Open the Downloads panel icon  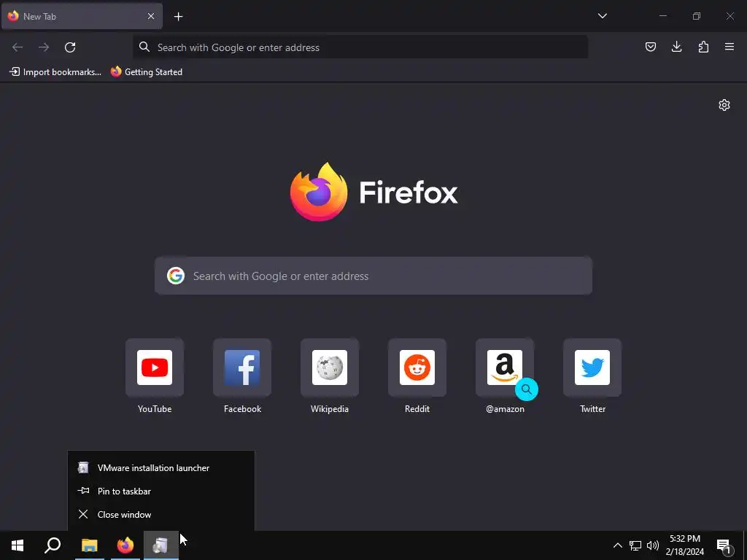tap(676, 47)
